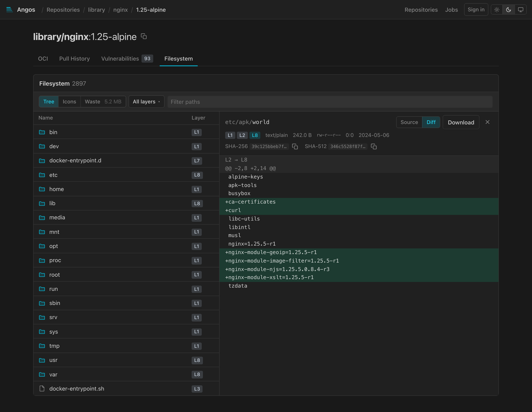Expand the lib folder
Image resolution: width=532 pixels, height=412 pixels.
(x=126, y=203)
